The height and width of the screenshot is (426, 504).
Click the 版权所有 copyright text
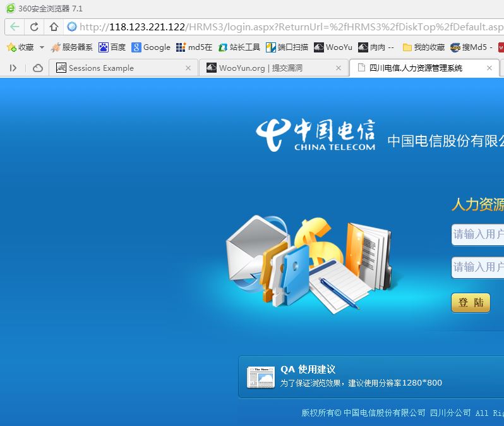pos(403,413)
